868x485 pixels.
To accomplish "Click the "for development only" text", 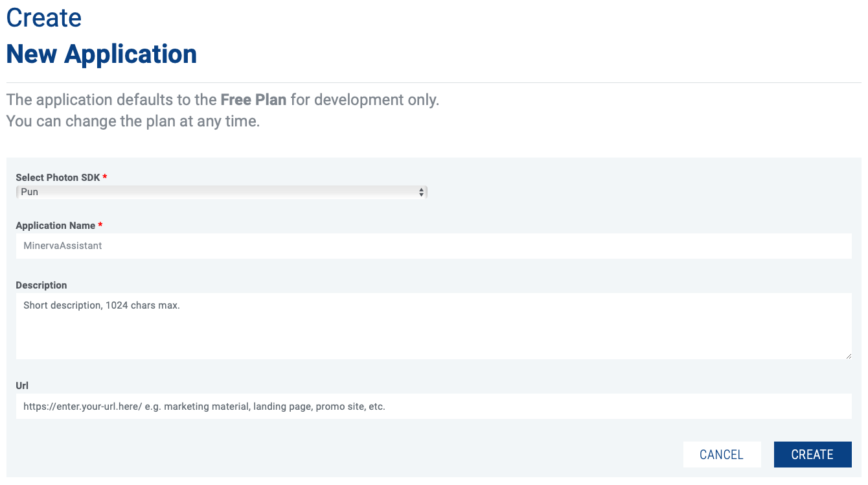I will pos(364,101).
